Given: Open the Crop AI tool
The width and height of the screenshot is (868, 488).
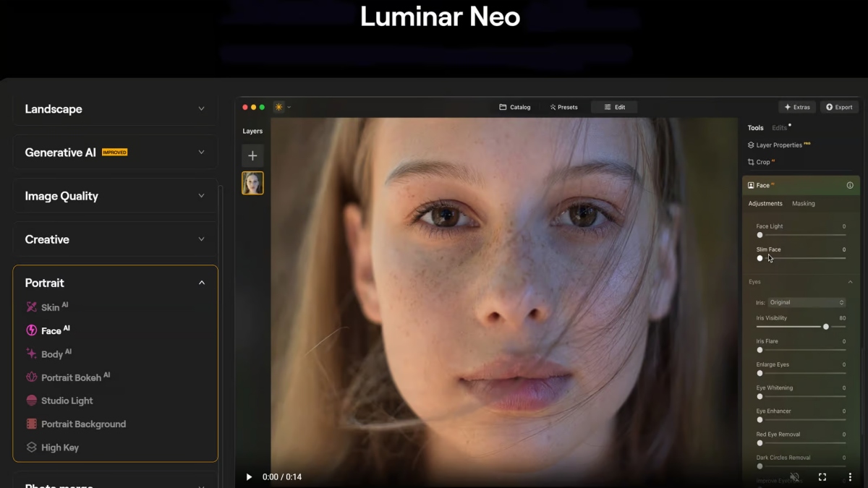Looking at the screenshot, I should [x=761, y=162].
